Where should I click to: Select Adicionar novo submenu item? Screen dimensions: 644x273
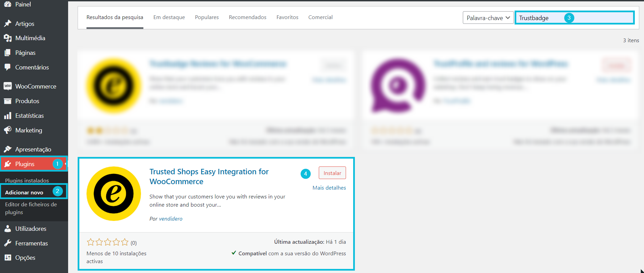24,193
